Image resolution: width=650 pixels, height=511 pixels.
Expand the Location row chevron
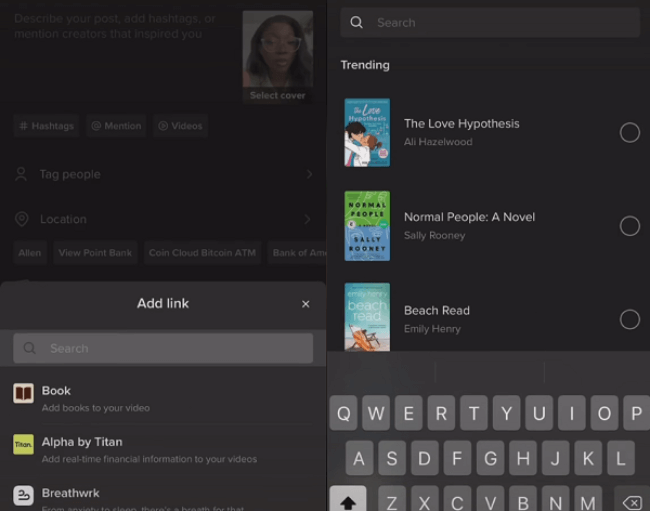point(309,219)
